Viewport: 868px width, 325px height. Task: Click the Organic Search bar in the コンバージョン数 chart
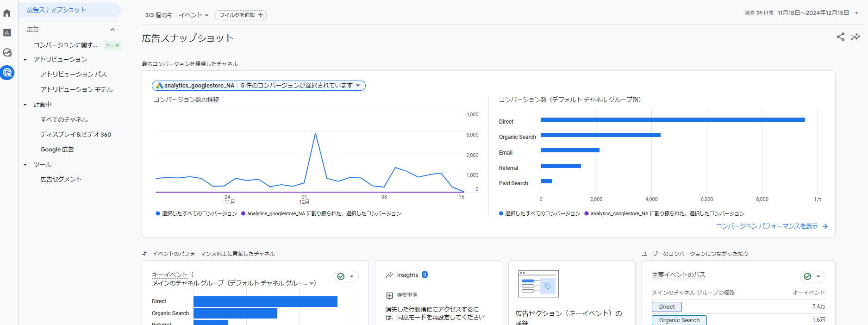600,135
